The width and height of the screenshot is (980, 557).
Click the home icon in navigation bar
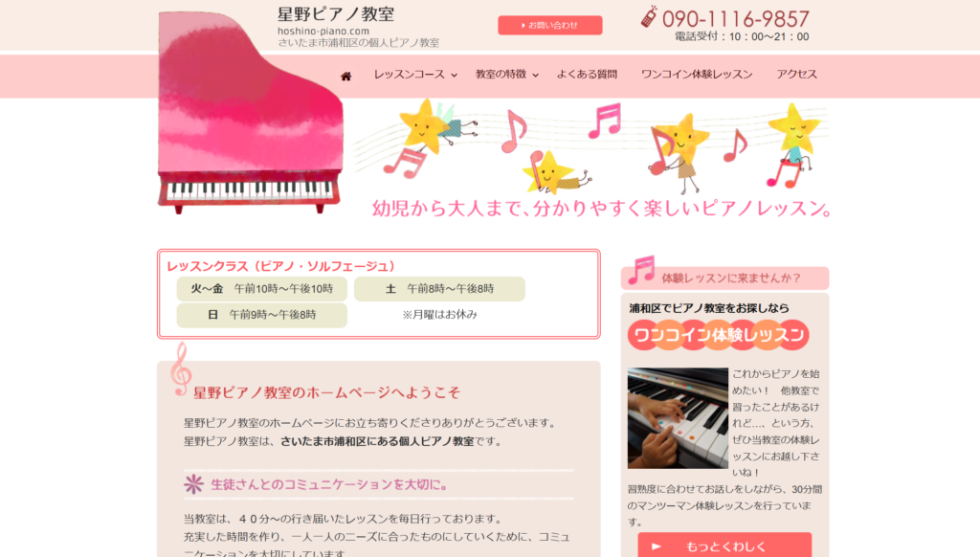(345, 77)
